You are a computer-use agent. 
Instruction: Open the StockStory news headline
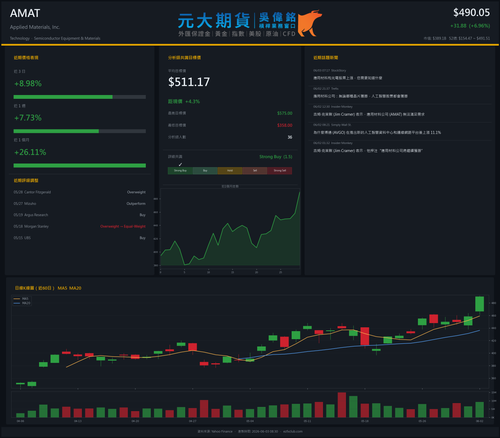pos(348,78)
